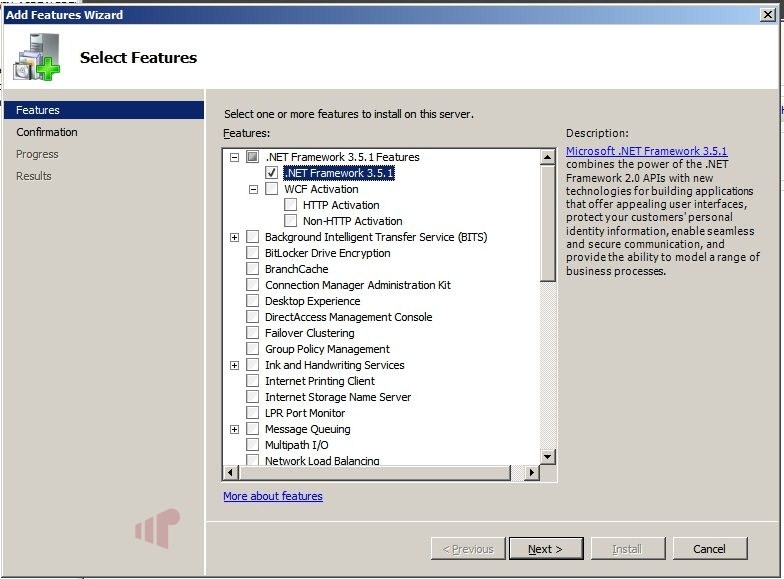
Task: Check the Internet Printing Client box
Action: (252, 381)
